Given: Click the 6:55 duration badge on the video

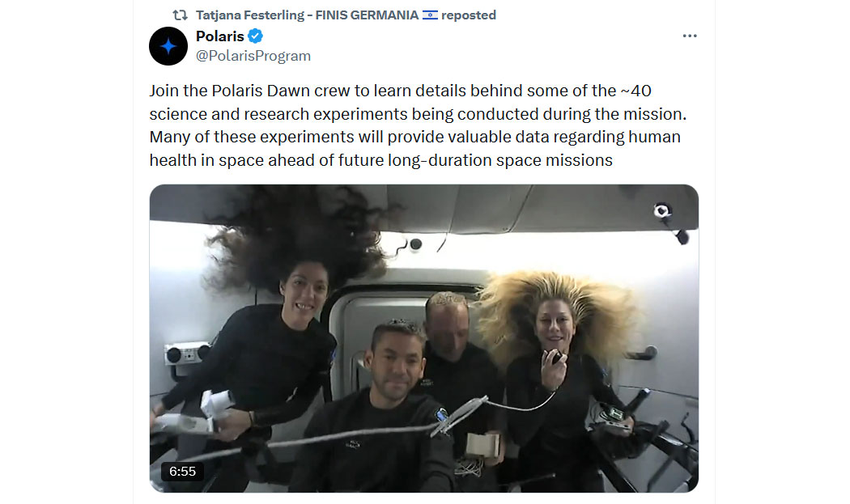Looking at the screenshot, I should 182,472.
